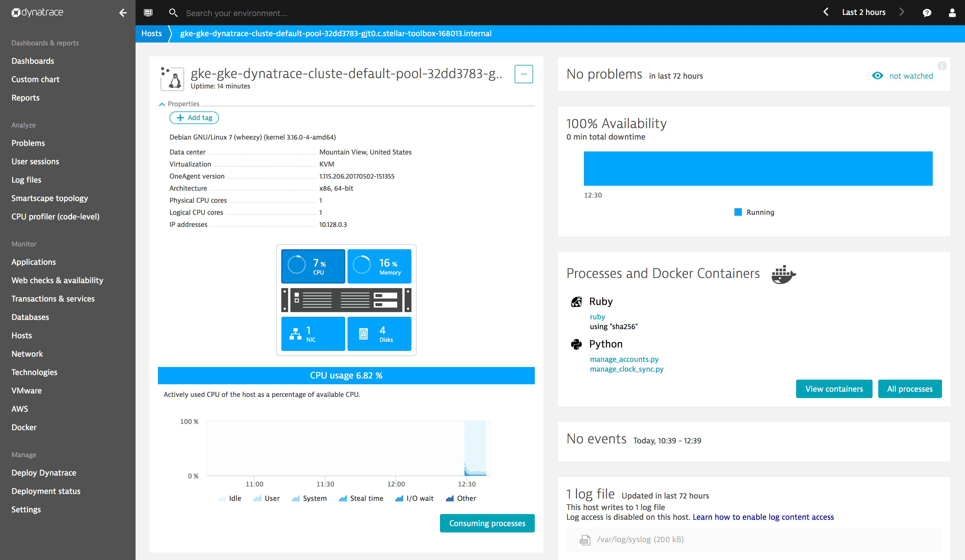Viewport: 965px width, 560px height.
Task: Go to next timeframe arrow
Action: (902, 12)
